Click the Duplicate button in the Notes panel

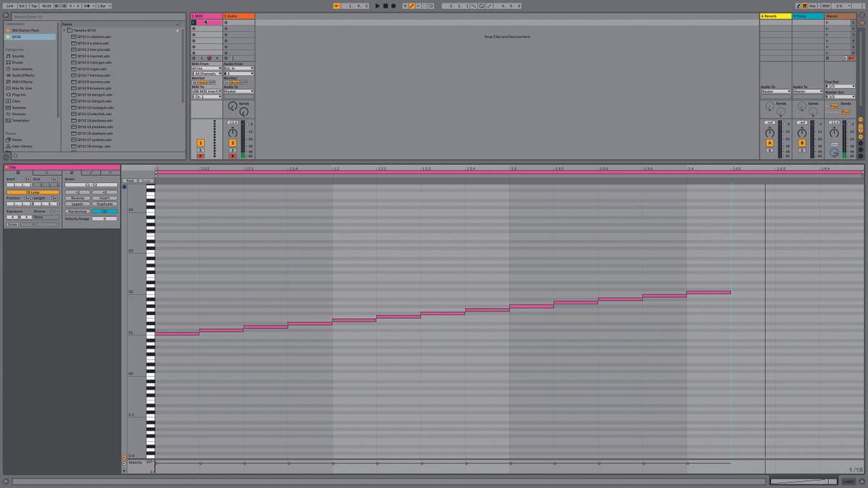(103, 203)
